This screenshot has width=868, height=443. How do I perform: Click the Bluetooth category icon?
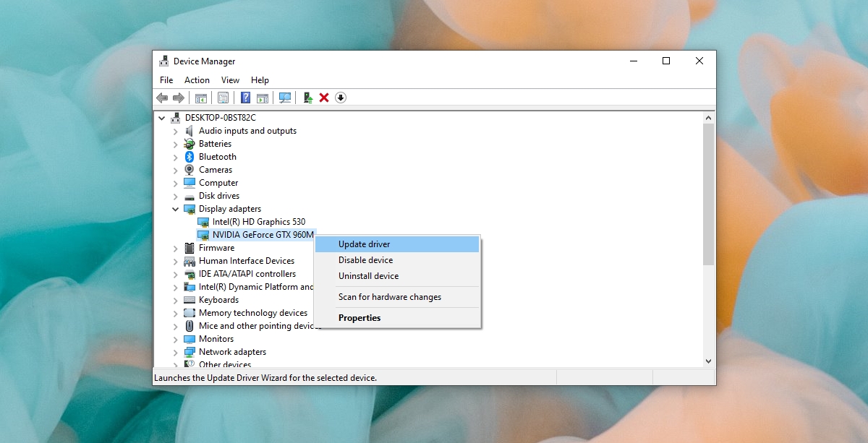(190, 157)
